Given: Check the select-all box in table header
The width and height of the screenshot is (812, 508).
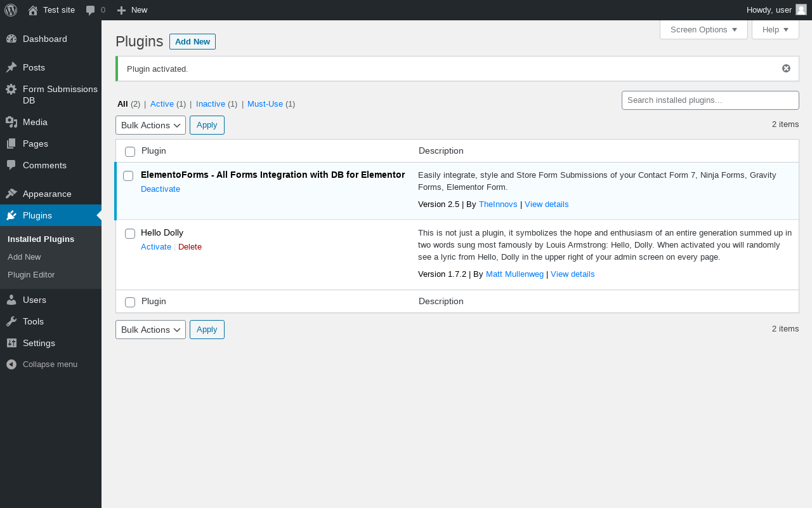Looking at the screenshot, I should pos(130,152).
